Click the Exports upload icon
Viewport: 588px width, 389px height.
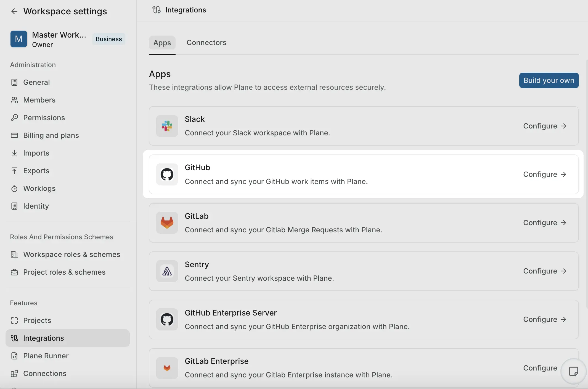tap(14, 171)
